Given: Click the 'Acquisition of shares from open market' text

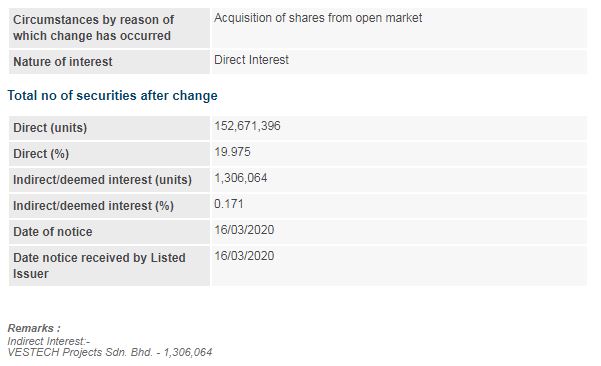Looking at the screenshot, I should tap(318, 18).
